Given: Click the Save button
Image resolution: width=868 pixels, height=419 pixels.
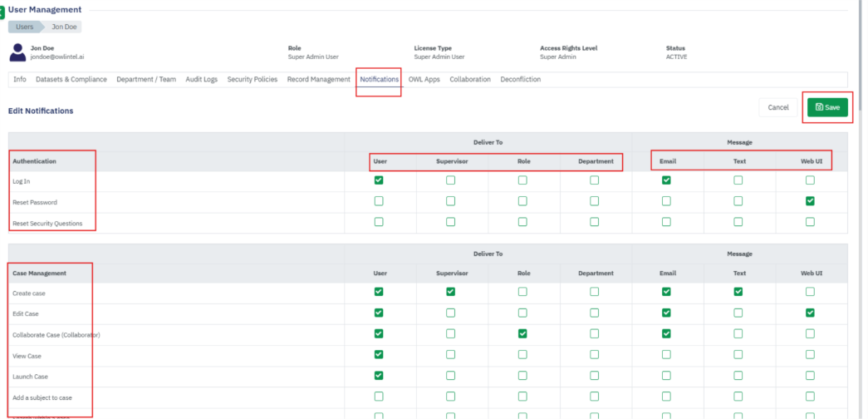Looking at the screenshot, I should [x=827, y=107].
